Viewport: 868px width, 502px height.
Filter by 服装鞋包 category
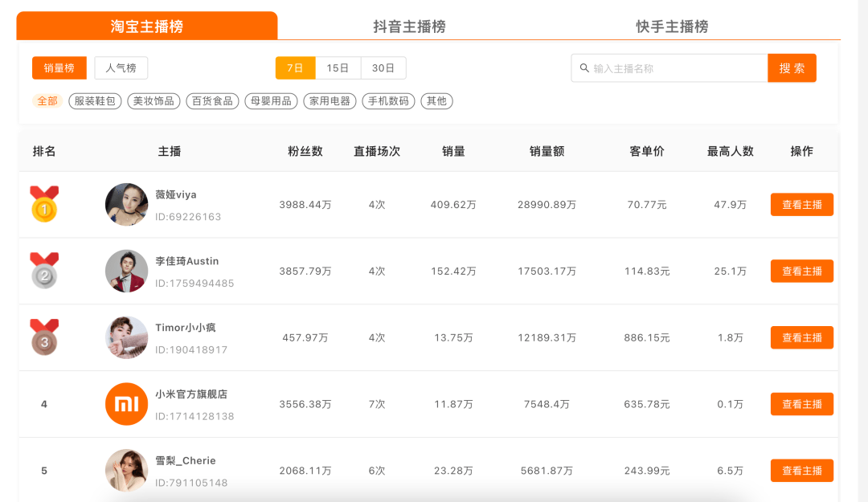(x=95, y=100)
